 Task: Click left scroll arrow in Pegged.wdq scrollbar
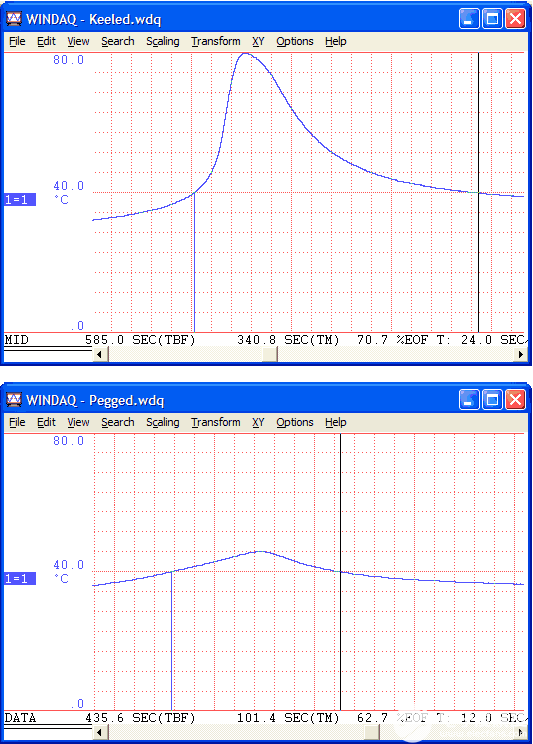[100, 732]
